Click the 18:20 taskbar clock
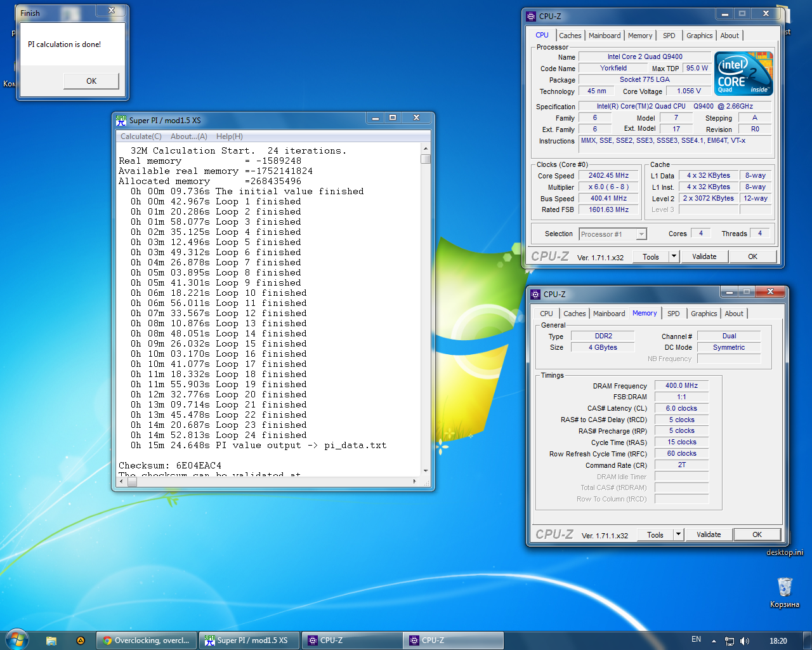Viewport: 812px width, 650px height. coord(778,641)
